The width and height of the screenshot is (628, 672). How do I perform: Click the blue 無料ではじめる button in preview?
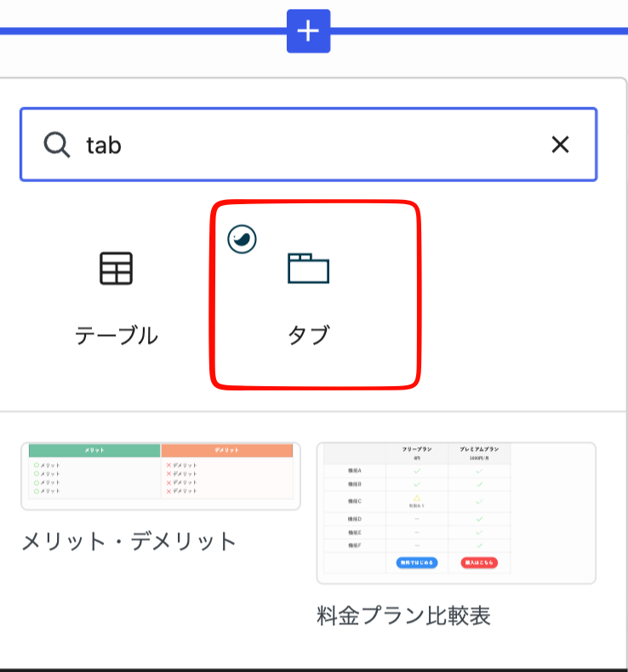[x=417, y=562]
